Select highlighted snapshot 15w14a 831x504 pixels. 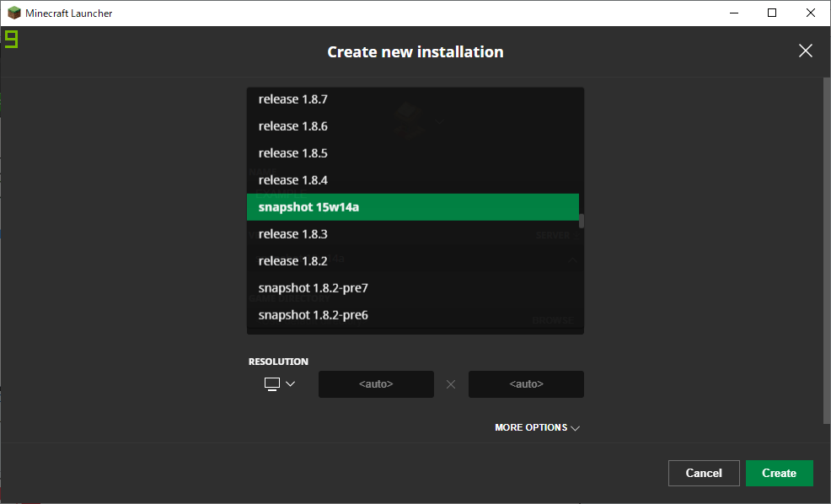tap(413, 207)
